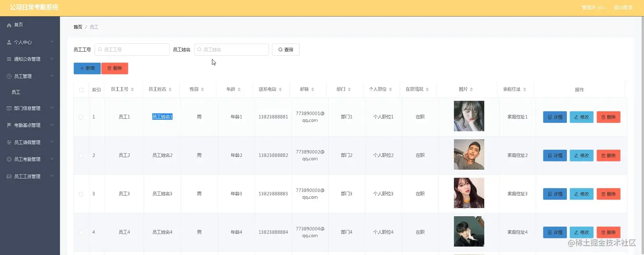Open 详情 for 员工4
The width and height of the screenshot is (644, 255).
pos(555,232)
